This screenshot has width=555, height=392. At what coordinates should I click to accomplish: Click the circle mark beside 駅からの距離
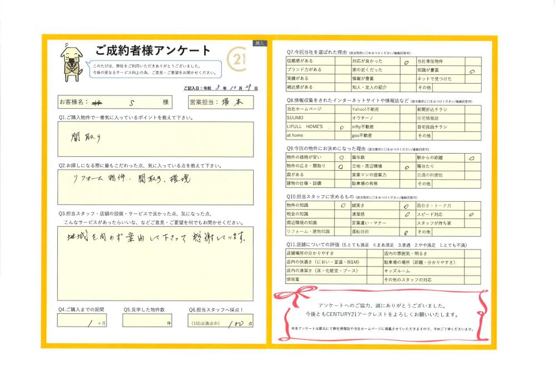coord(472,158)
